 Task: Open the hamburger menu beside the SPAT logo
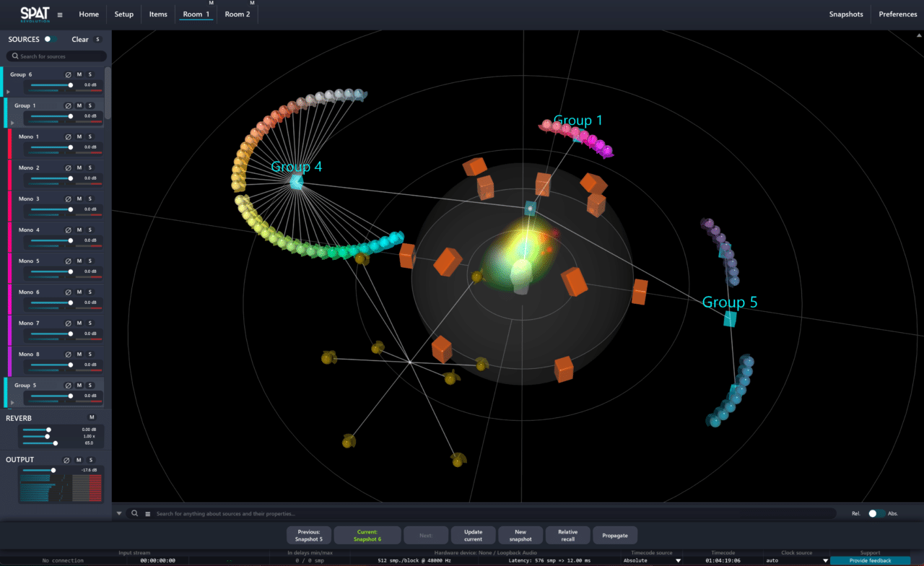tap(60, 13)
